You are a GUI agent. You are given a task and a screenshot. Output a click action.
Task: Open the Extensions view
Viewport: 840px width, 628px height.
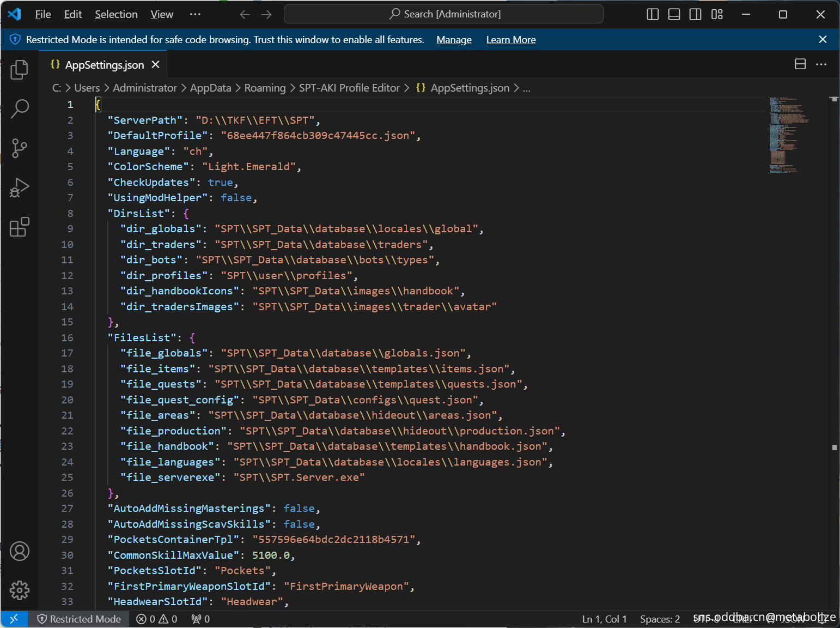coord(20,227)
